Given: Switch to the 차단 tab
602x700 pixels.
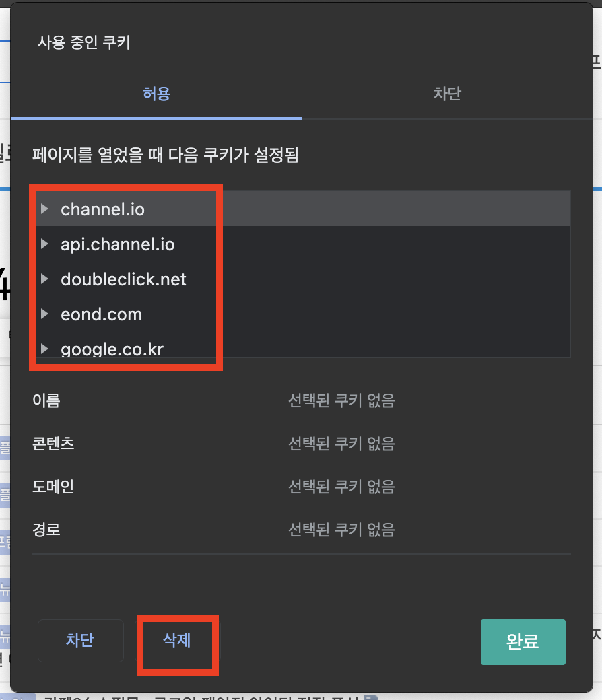Looking at the screenshot, I should pos(447,94).
